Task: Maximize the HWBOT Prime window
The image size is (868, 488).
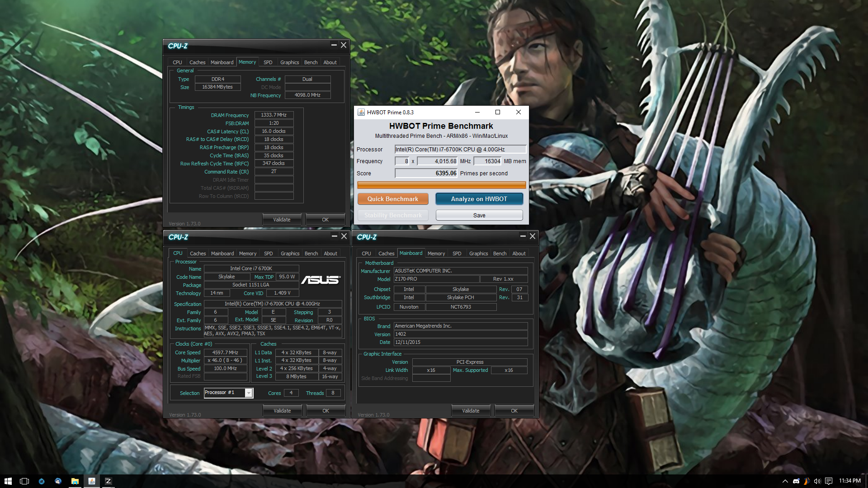Action: click(498, 113)
